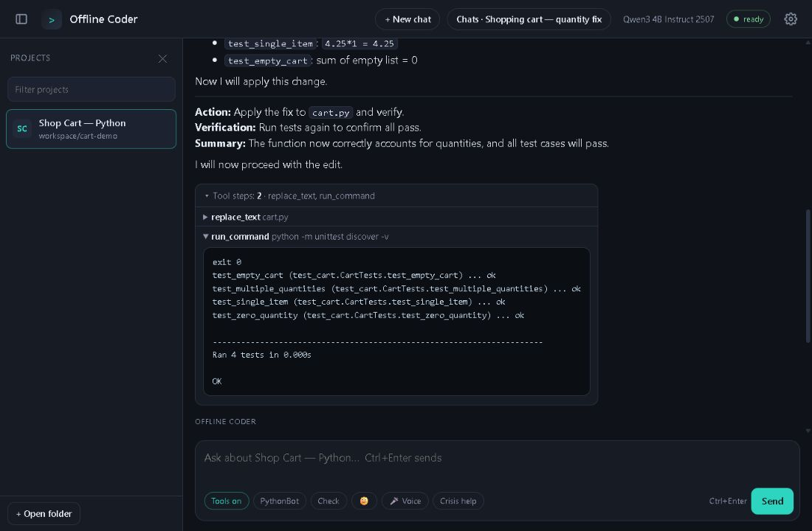
Task: Close the Projects panel
Action: (x=162, y=58)
